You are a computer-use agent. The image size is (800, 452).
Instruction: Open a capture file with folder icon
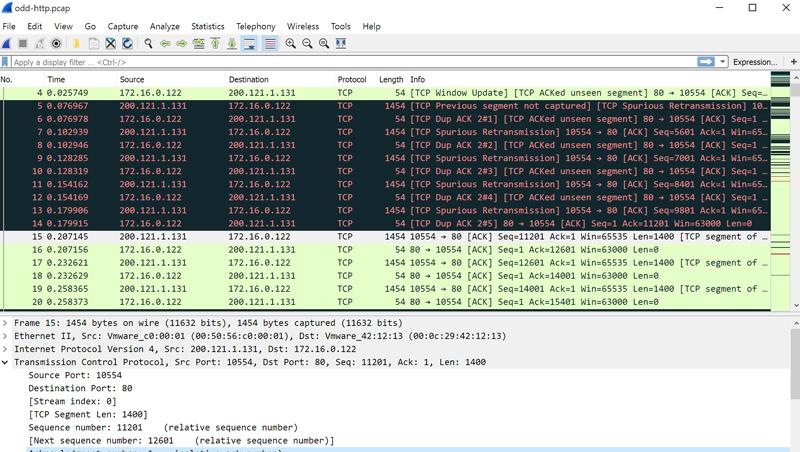[77, 44]
